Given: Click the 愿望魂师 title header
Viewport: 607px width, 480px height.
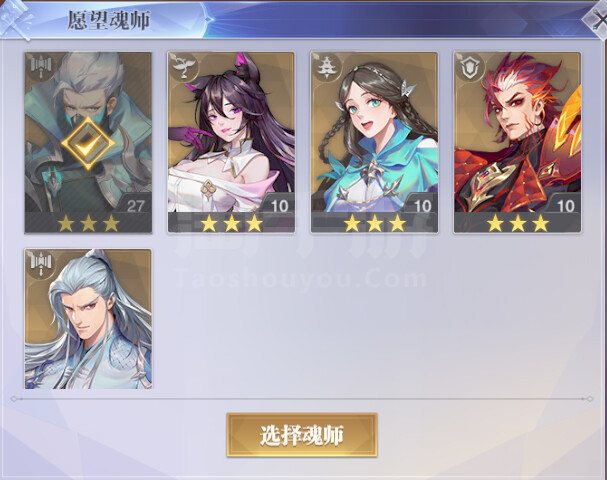Looking at the screenshot, I should coord(108,20).
